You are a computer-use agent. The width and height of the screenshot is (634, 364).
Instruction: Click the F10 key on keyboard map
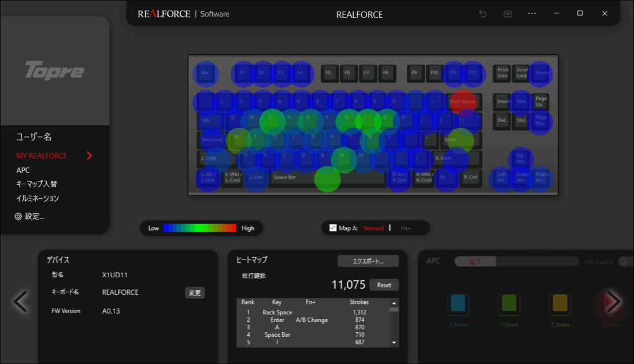pos(435,73)
